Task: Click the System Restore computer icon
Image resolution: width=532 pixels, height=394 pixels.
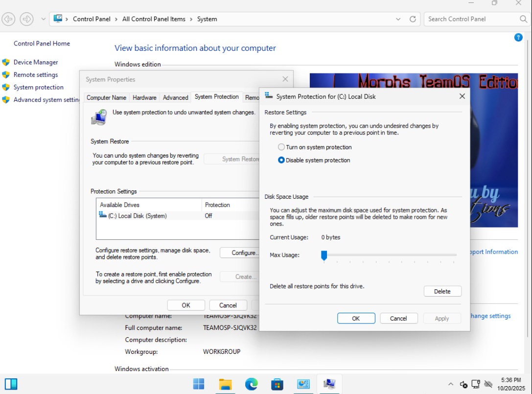Action: tap(99, 117)
